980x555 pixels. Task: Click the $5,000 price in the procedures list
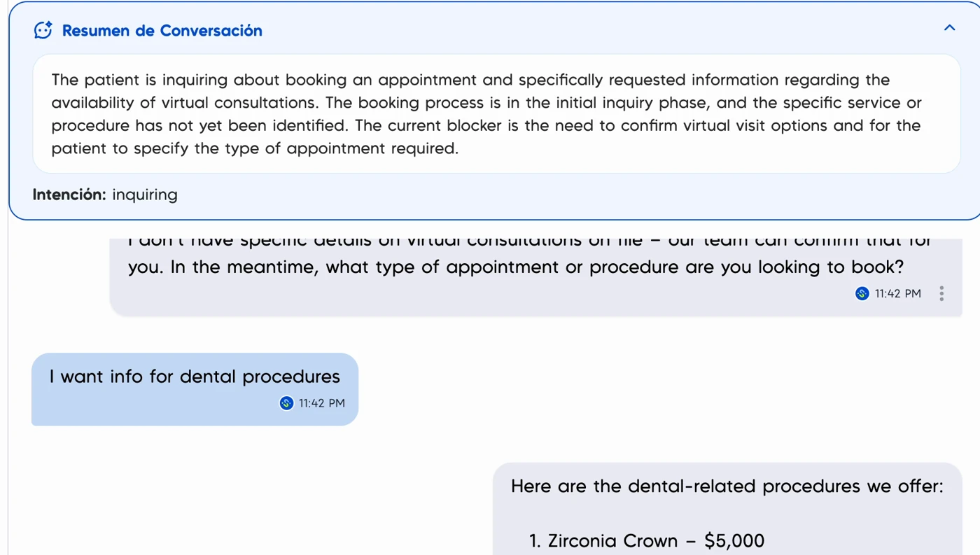tap(734, 541)
